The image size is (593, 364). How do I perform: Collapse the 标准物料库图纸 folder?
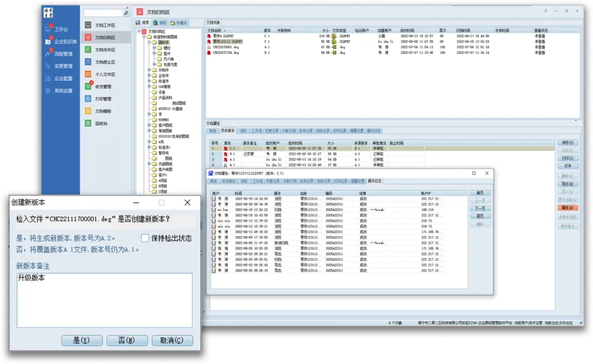[144, 37]
